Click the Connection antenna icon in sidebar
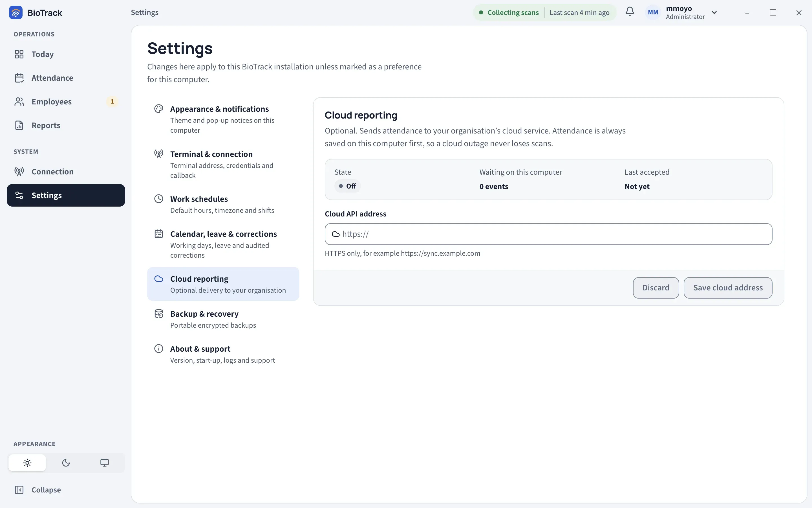Image resolution: width=812 pixels, height=508 pixels. [19, 172]
